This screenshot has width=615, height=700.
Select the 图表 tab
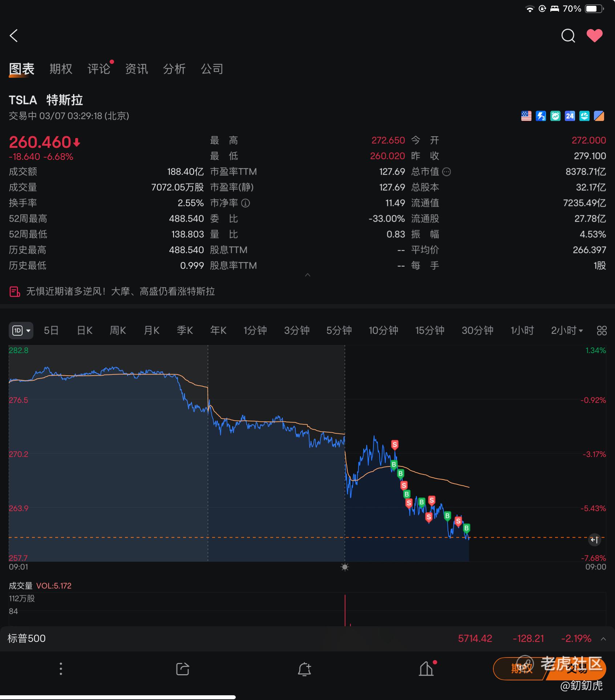pyautogui.click(x=21, y=69)
